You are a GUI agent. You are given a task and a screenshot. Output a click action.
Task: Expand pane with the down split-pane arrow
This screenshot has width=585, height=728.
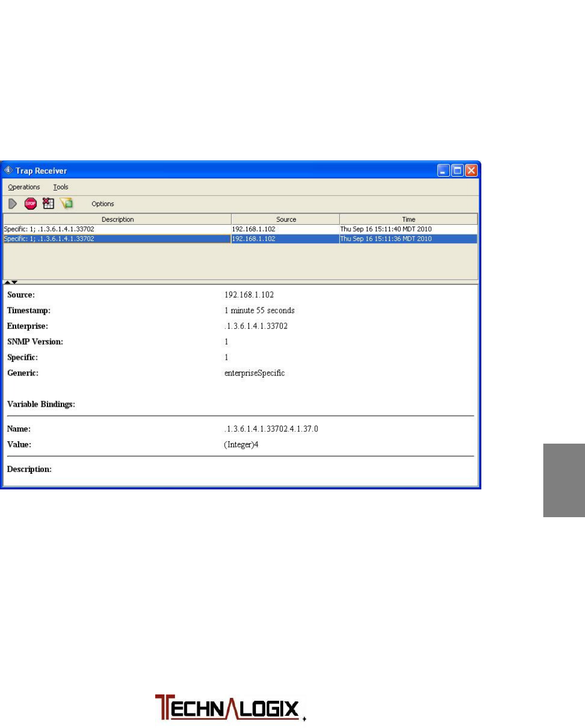pos(14,282)
